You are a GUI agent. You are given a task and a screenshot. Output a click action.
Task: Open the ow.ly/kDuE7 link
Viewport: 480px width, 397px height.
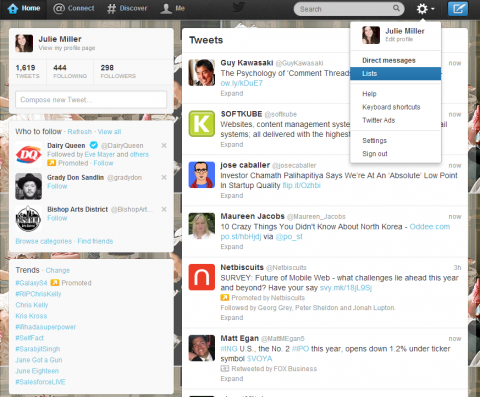242,83
